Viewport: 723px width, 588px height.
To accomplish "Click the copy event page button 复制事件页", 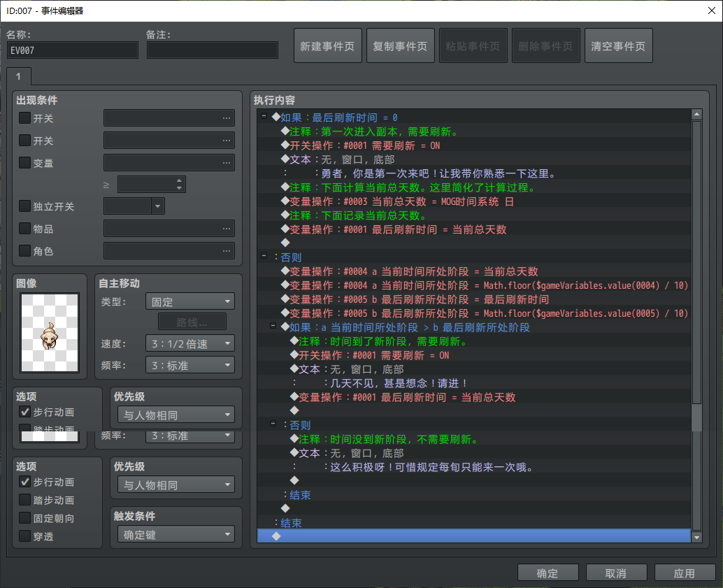I will click(400, 45).
